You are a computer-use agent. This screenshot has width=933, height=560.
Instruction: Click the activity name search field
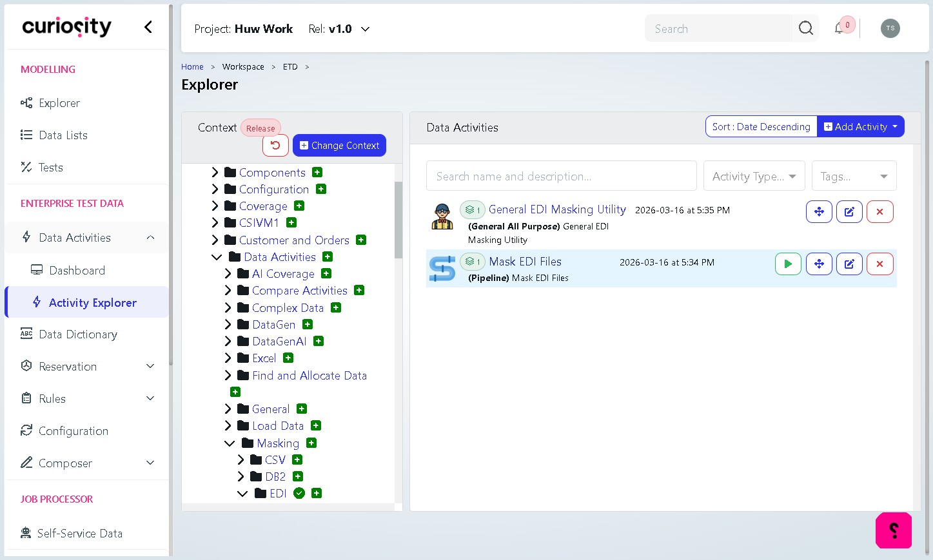coord(561,176)
